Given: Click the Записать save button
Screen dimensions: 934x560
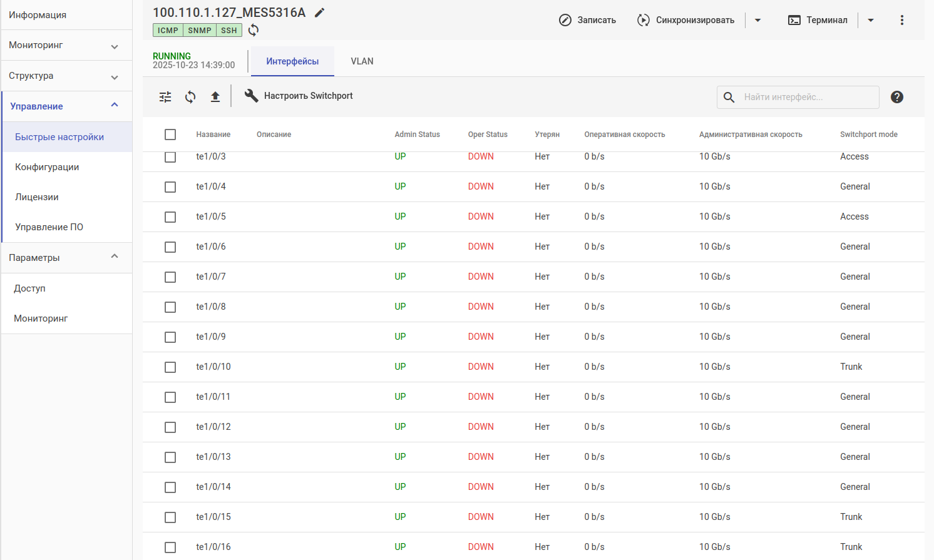Looking at the screenshot, I should pyautogui.click(x=587, y=20).
